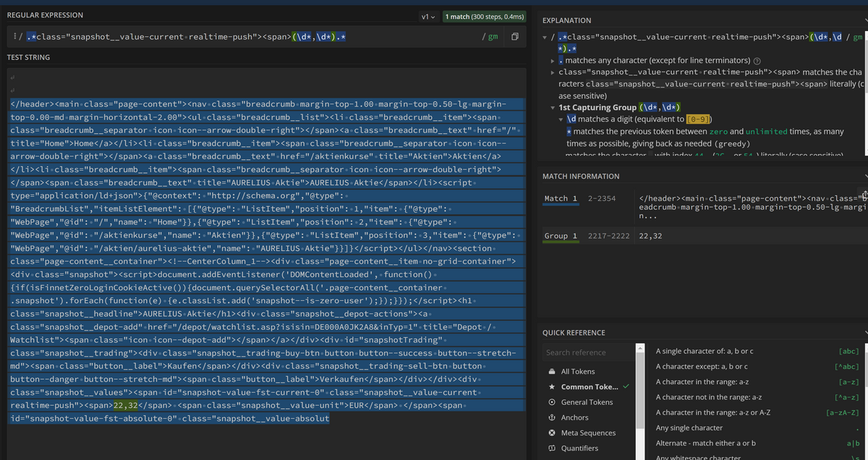Click the Meta Sequences icon
Screen dimensions: 868x460
pos(553,433)
